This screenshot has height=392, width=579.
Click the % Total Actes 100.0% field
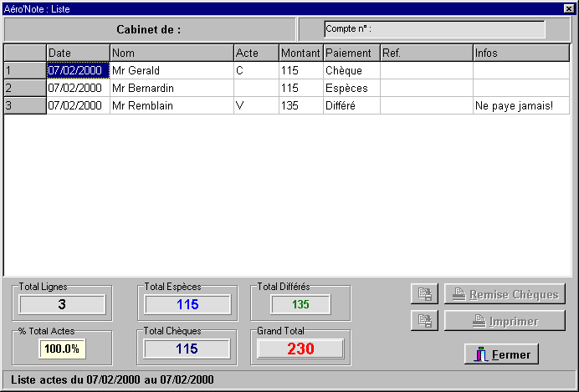[x=62, y=349]
